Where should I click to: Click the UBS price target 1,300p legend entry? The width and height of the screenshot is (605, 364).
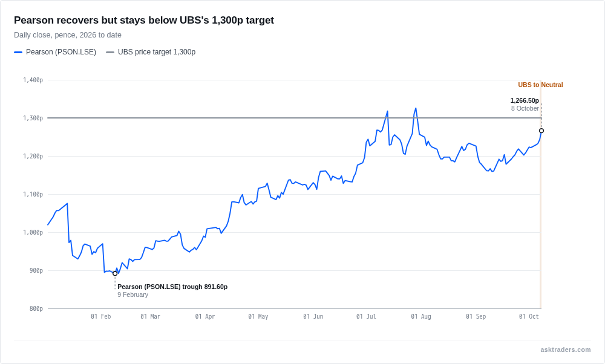tap(151, 52)
